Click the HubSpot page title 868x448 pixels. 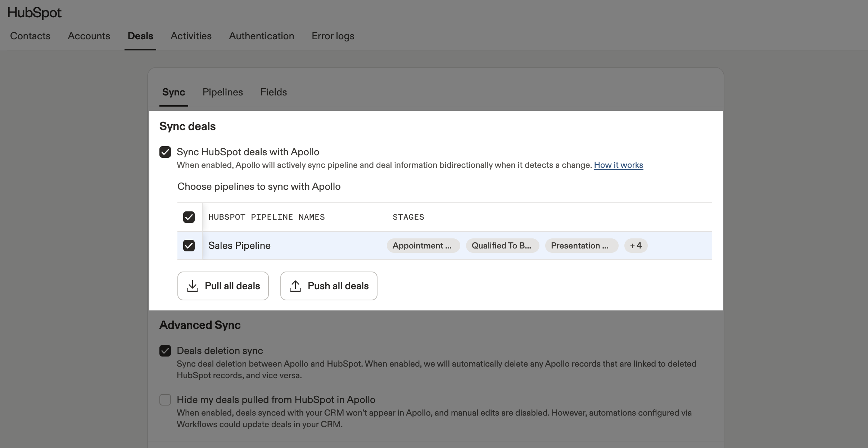coord(35,13)
